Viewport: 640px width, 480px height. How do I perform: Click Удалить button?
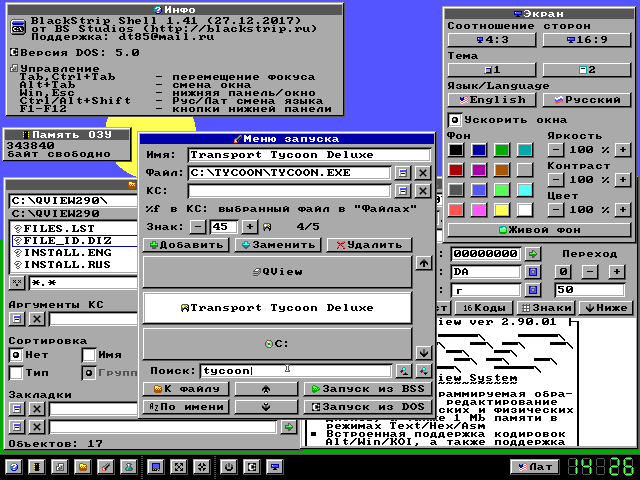[369, 245]
